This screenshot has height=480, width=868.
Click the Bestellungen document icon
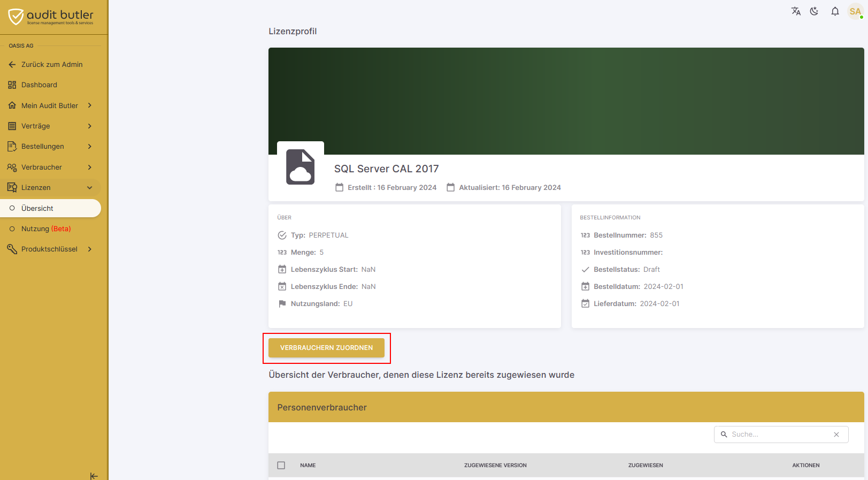click(12, 147)
